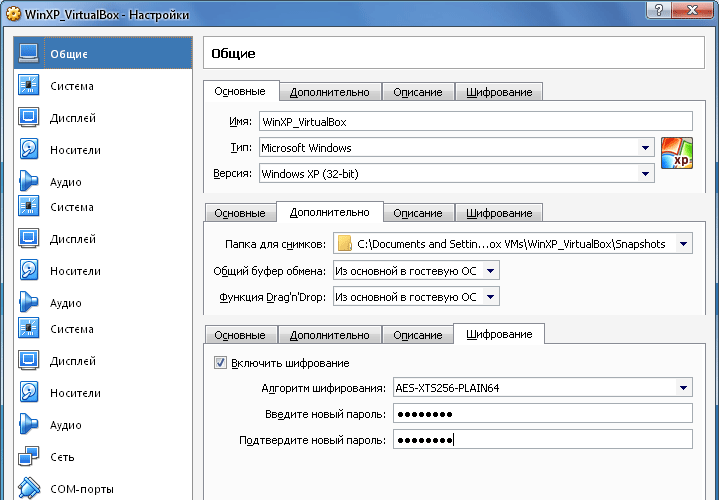The height and width of the screenshot is (500, 719).
Task: Click the Аудио speaker icon just above Сеть
Action: 28,424
